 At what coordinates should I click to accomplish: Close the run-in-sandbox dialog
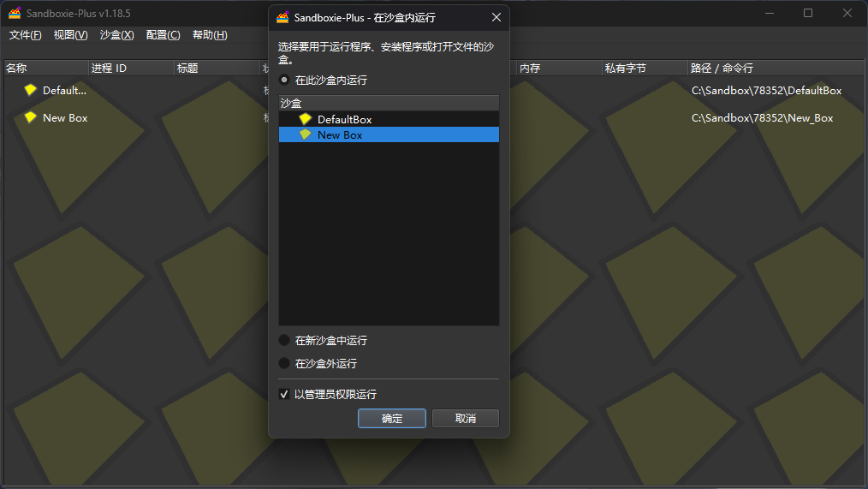tap(496, 18)
